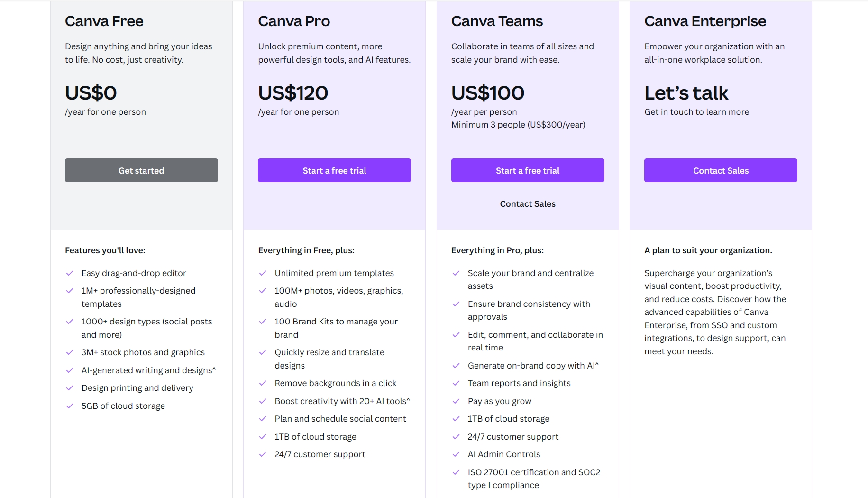The height and width of the screenshot is (498, 868).
Task: Click 'Get started' for Canva Free
Action: [x=141, y=170]
